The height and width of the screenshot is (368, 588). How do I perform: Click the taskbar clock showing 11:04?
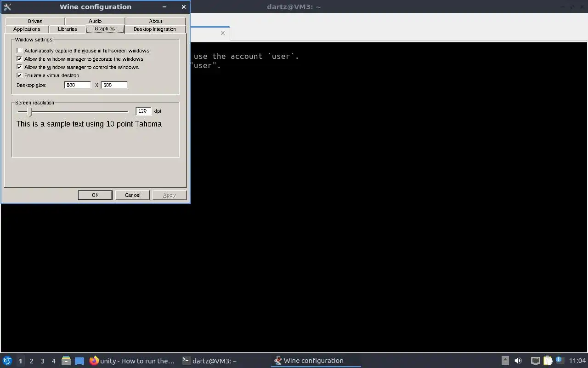pyautogui.click(x=577, y=361)
